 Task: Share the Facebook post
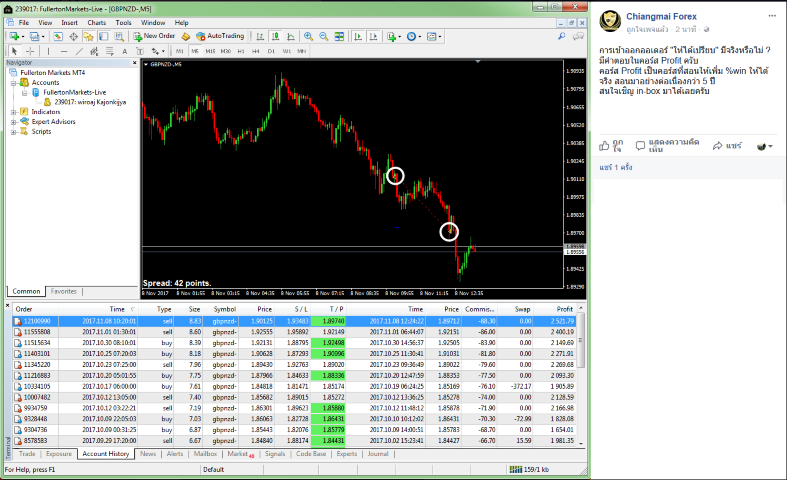727,146
